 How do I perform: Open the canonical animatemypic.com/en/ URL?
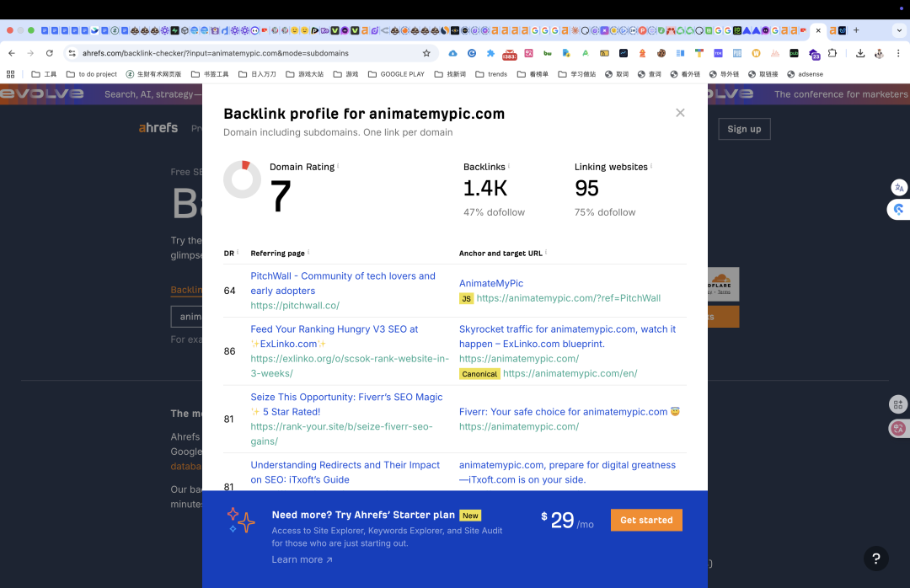tap(570, 373)
